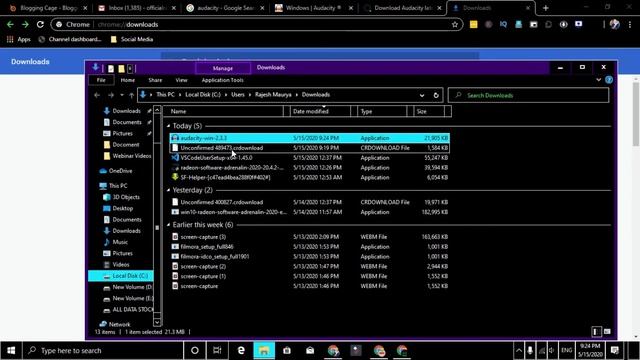The height and width of the screenshot is (360, 640).
Task: Expand the address bar history dropdown
Action: point(422,95)
